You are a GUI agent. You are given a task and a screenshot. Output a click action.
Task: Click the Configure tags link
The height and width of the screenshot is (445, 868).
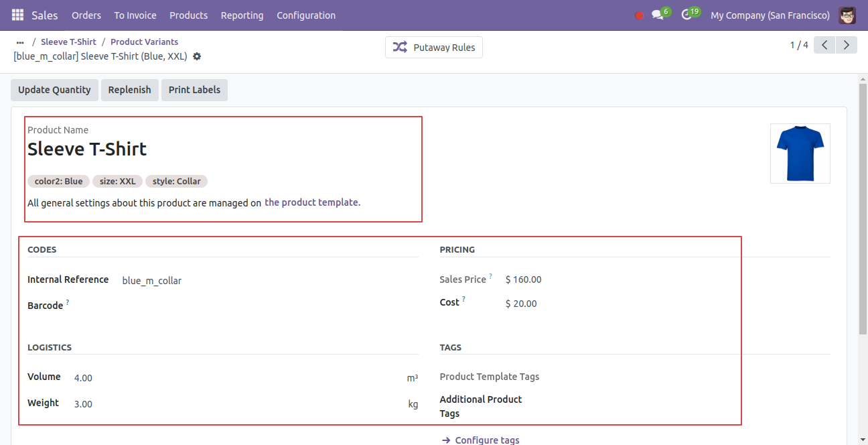(481, 440)
